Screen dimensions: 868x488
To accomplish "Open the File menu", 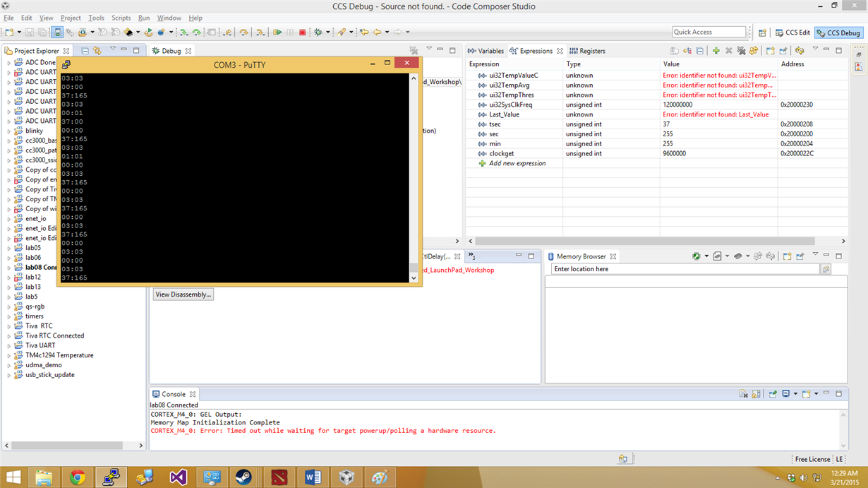I will 8,18.
